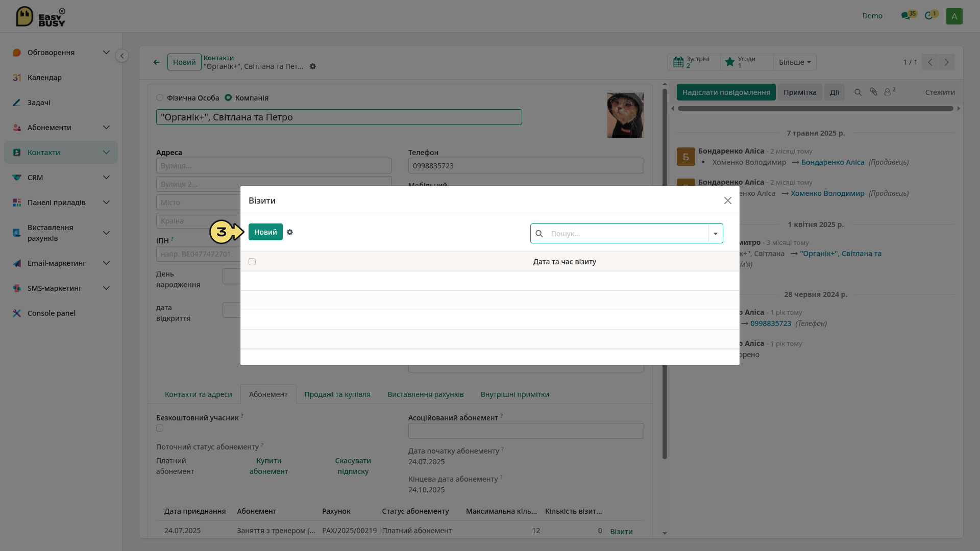Expand the Обговорення menu chevron
Viewport: 980px width, 551px height.
(106, 53)
